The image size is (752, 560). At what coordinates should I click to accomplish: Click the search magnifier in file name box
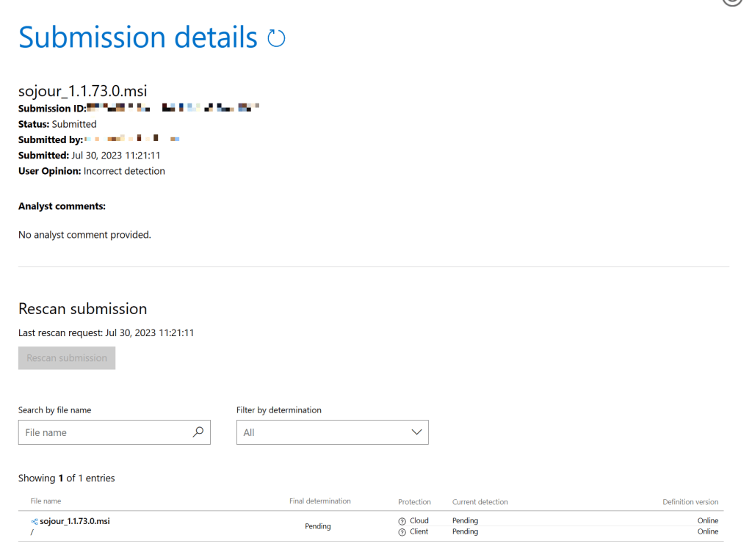198,432
